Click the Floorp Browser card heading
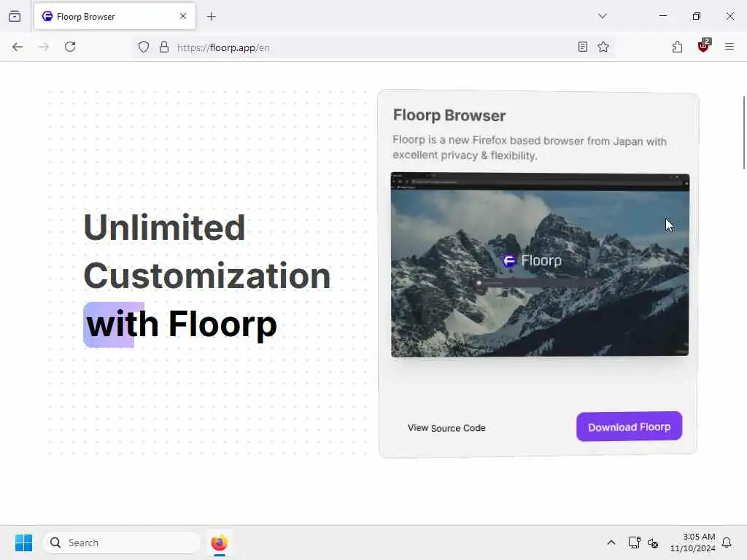 449,115
